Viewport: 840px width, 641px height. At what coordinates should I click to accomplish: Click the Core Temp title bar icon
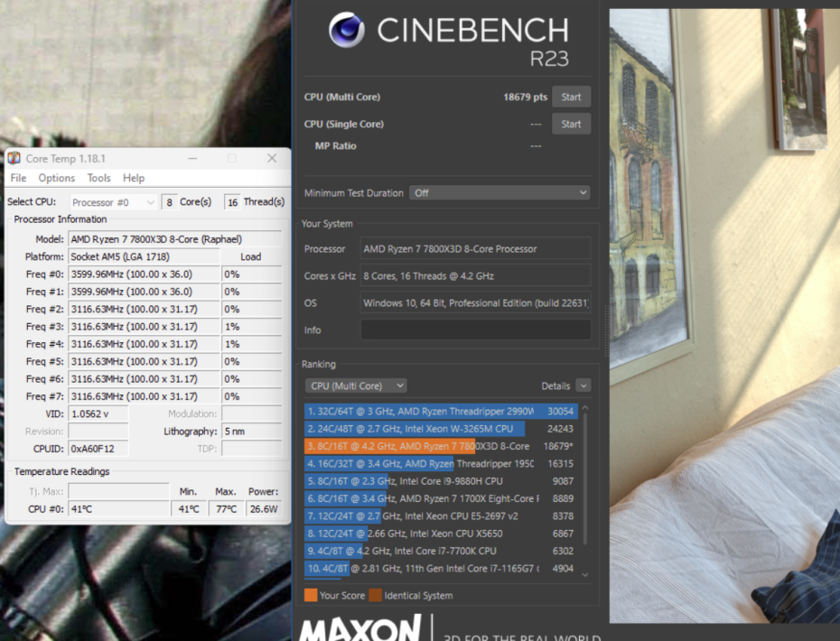pyautogui.click(x=14, y=159)
